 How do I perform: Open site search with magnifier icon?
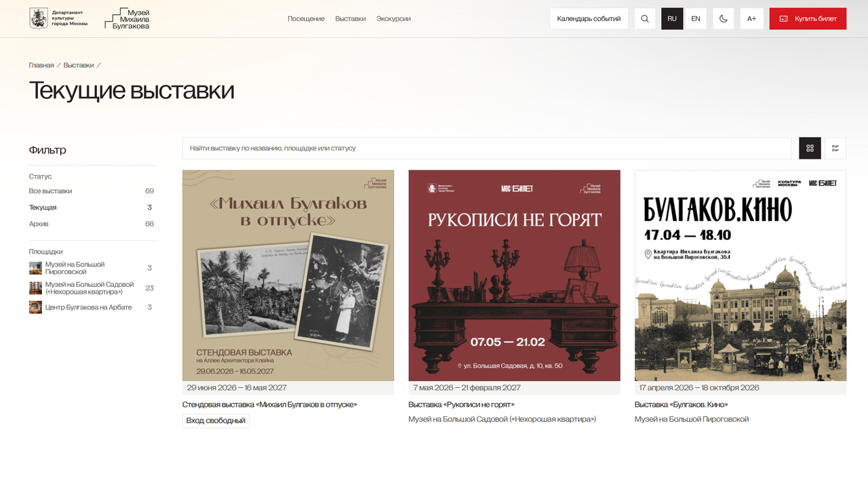(x=645, y=18)
